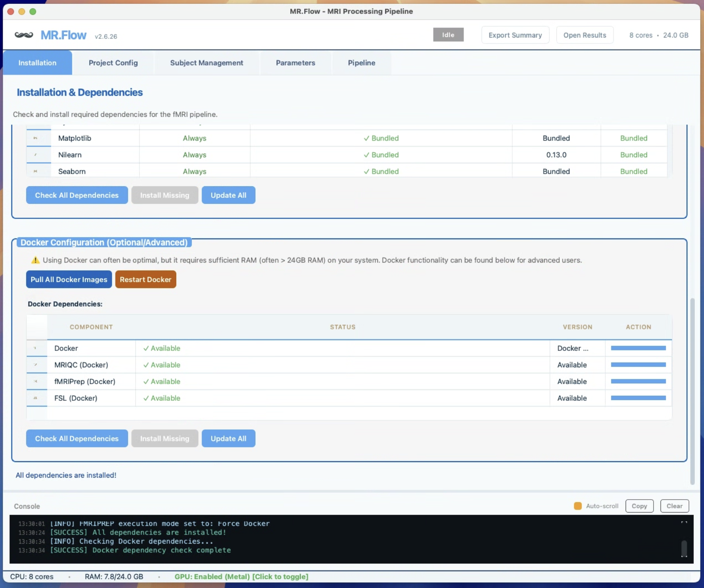Screen dimensions: 704x588
Task: Toggle the Auto-scroll option for console
Action: point(577,506)
